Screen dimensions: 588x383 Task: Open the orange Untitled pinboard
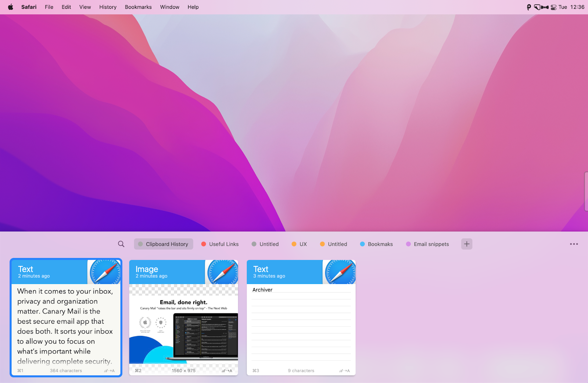pos(333,244)
